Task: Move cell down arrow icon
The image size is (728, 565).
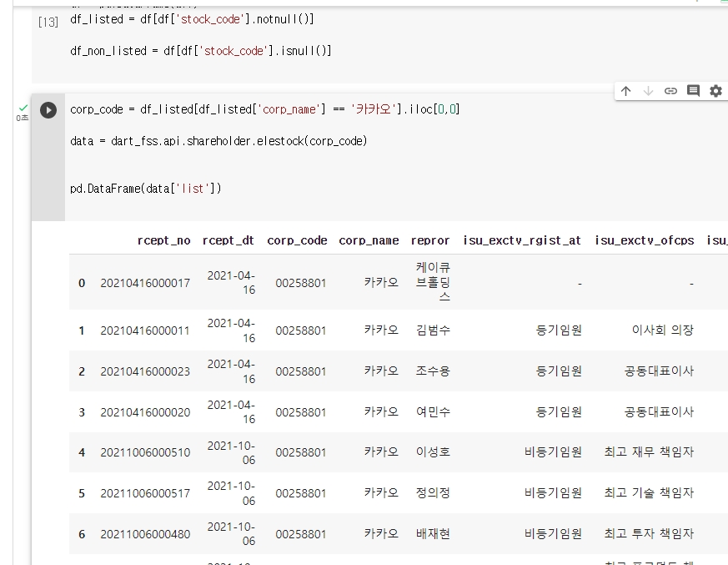Action: (648, 91)
